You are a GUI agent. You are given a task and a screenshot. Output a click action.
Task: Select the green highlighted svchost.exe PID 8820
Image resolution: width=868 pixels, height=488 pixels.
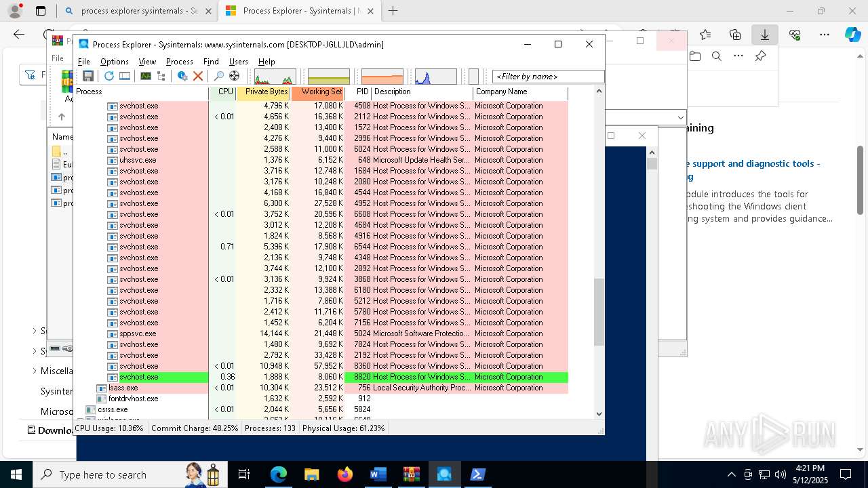coord(321,377)
